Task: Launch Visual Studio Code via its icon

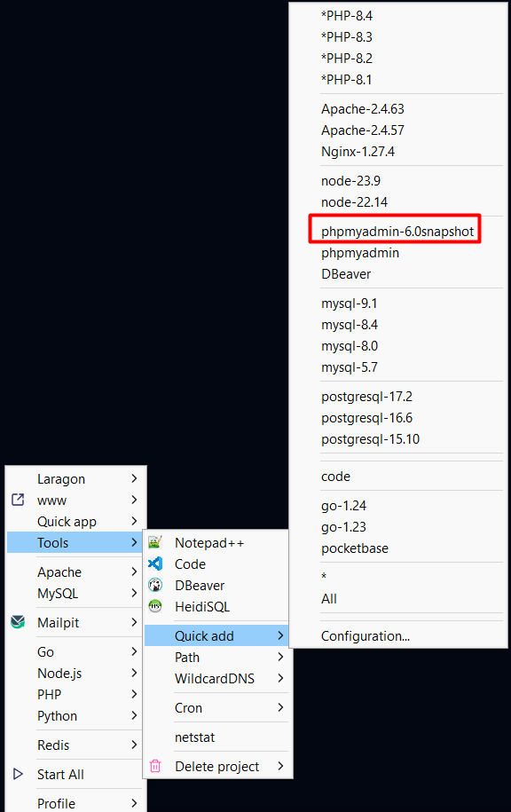Action: pyautogui.click(x=156, y=564)
